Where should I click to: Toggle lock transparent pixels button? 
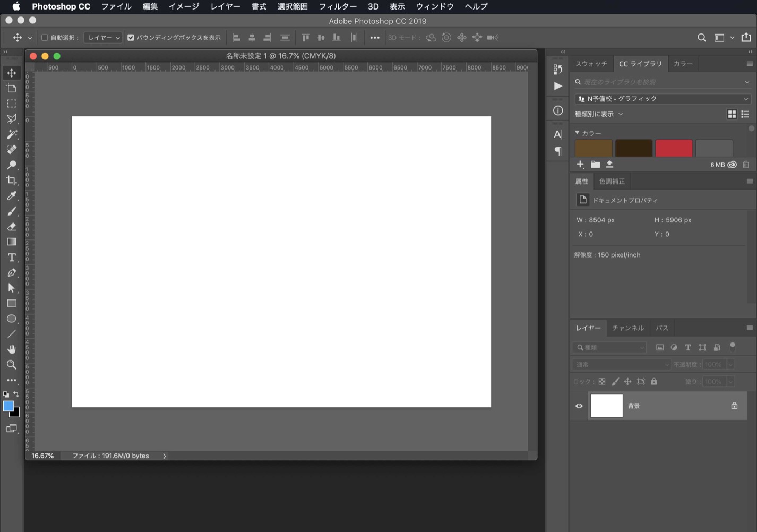(602, 381)
